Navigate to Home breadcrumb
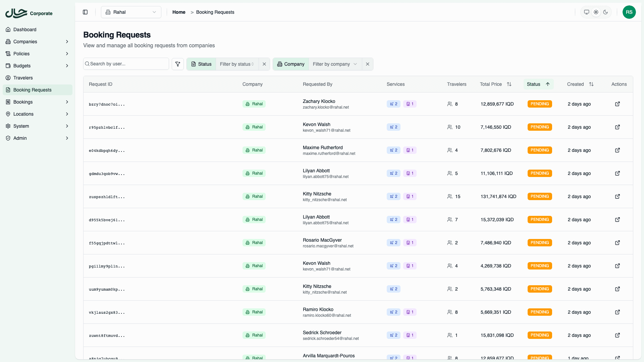 click(179, 12)
